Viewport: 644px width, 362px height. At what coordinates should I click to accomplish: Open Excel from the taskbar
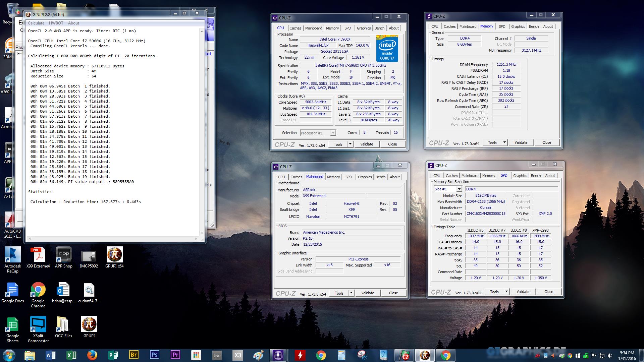tap(71, 355)
